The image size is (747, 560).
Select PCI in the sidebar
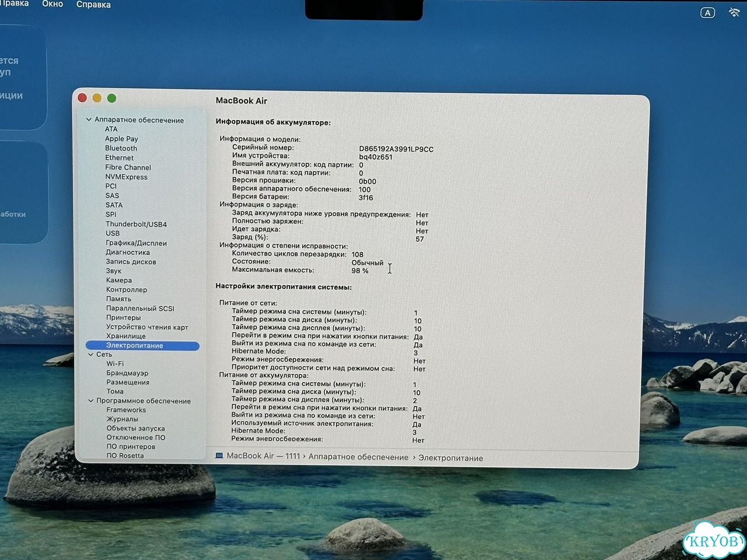[111, 186]
